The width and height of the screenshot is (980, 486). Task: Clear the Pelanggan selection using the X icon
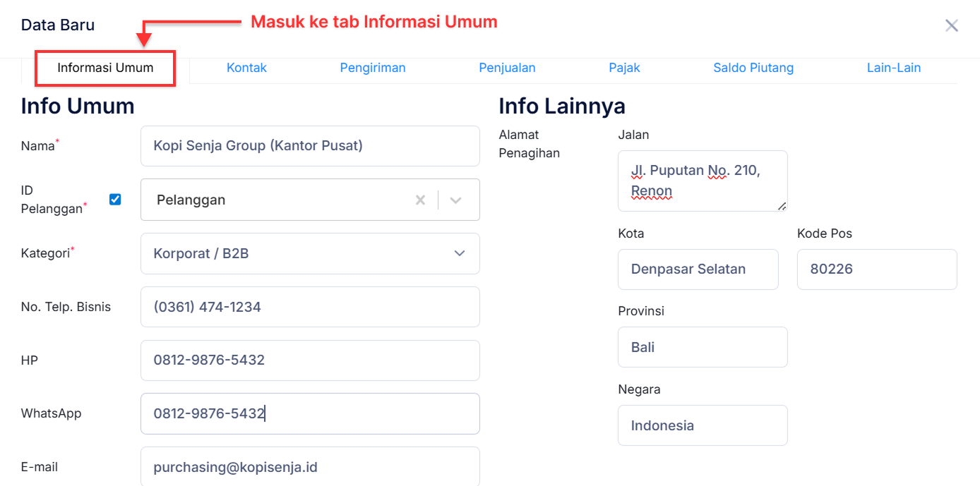click(420, 200)
